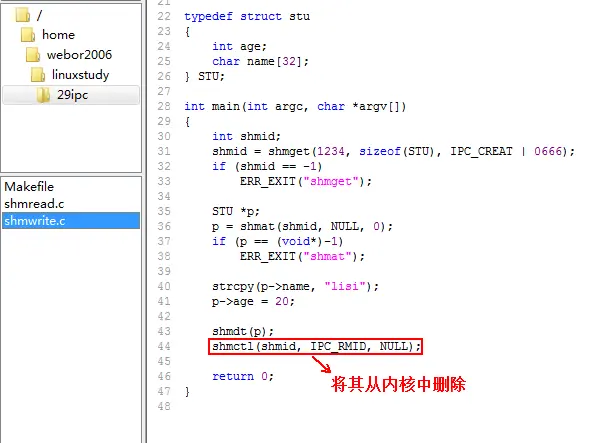Click the int main declaration line

(x=295, y=106)
